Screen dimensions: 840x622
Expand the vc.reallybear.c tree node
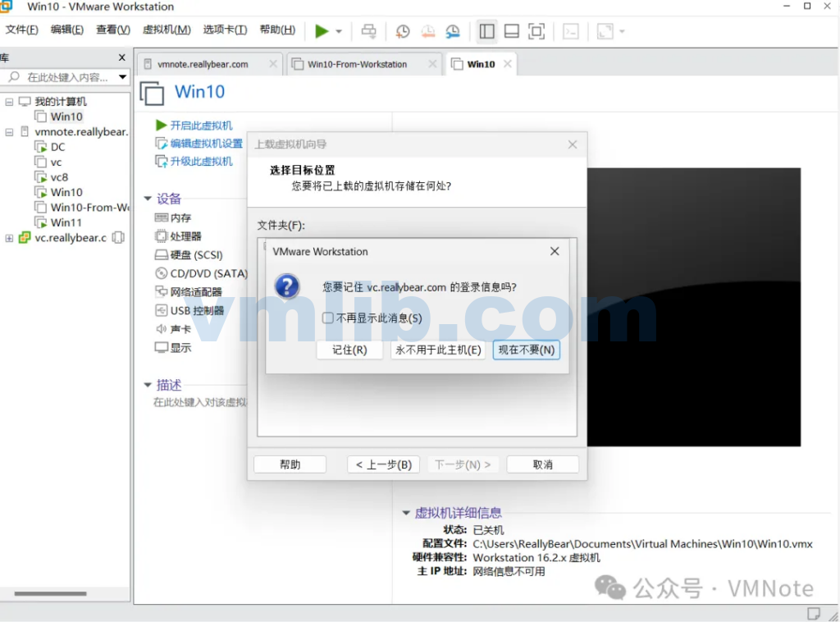pyautogui.click(x=9, y=238)
